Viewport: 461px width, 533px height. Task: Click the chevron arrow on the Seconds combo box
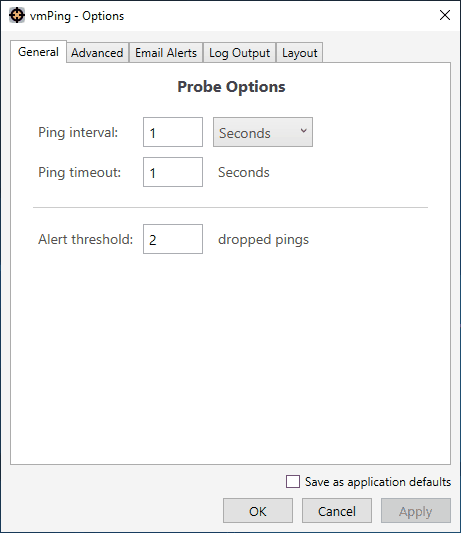click(x=304, y=131)
